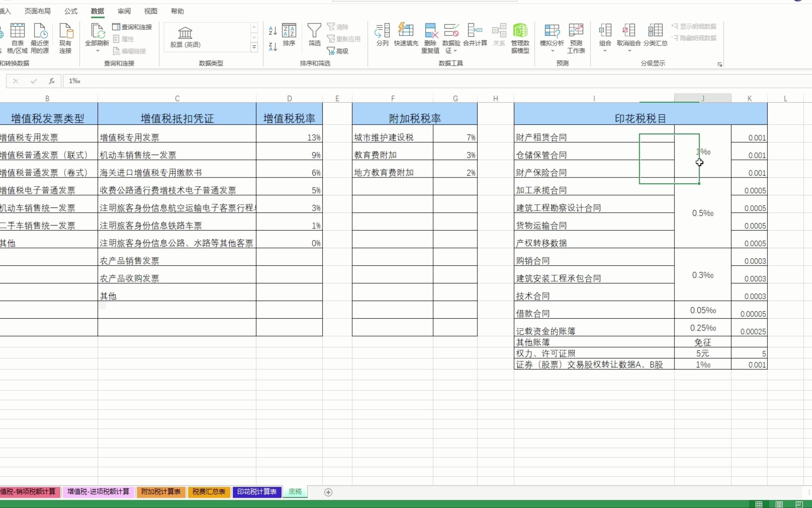The image size is (812, 508).
Task: Click 数据验证 data validation icon
Action: pyautogui.click(x=451, y=31)
